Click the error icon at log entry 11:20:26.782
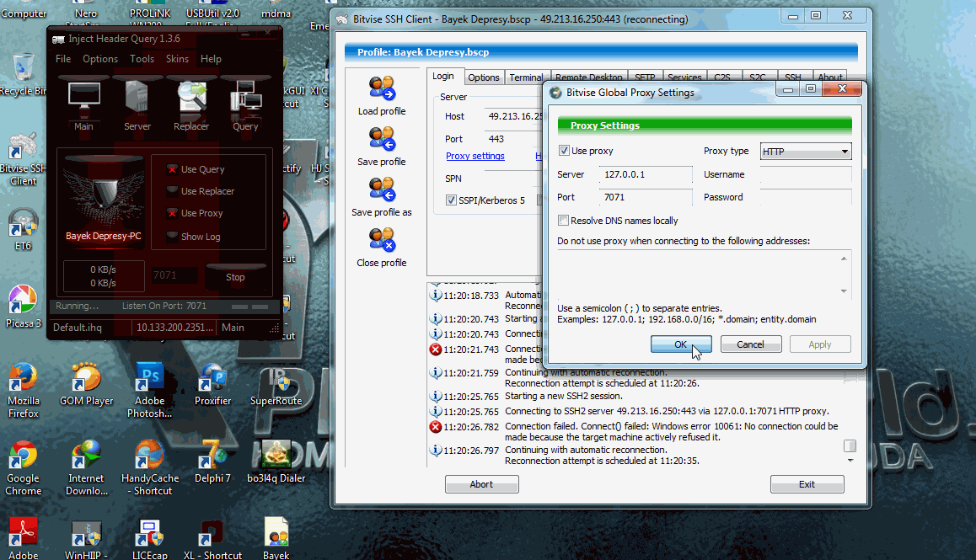This screenshot has height=560, width=976. 436,427
